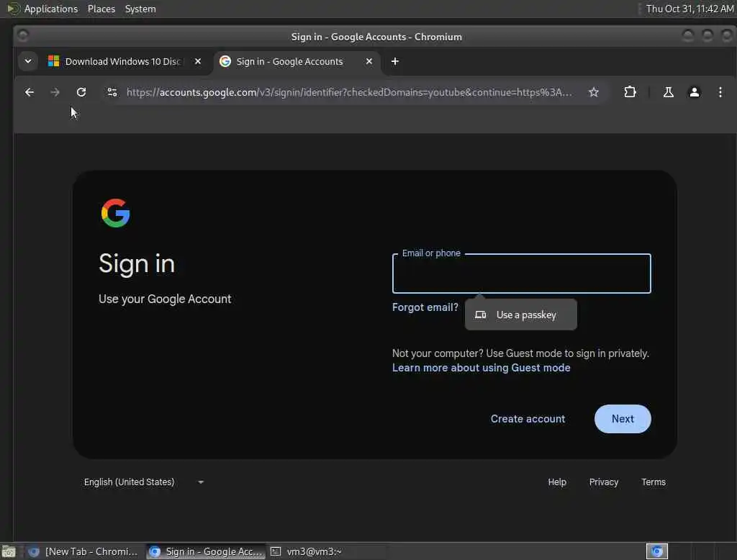Open the English (United States) language dropdown

[143, 482]
